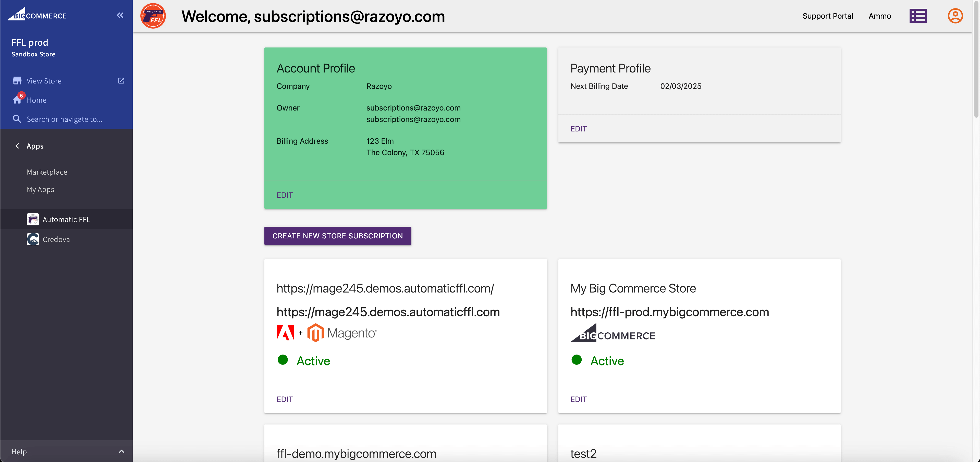Open external link icon beside View Store
Viewport: 980px width, 462px height.
[121, 81]
